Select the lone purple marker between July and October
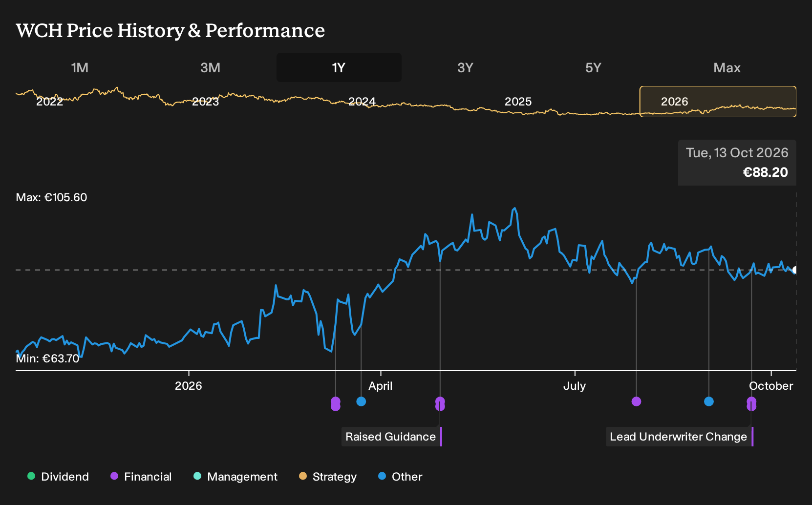Viewport: 812px width, 505px height. (636, 401)
